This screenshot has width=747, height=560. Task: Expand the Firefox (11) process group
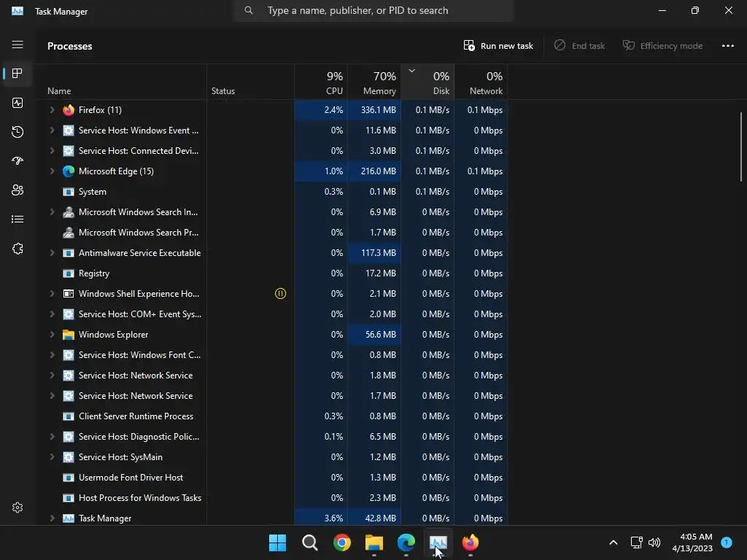(x=52, y=110)
